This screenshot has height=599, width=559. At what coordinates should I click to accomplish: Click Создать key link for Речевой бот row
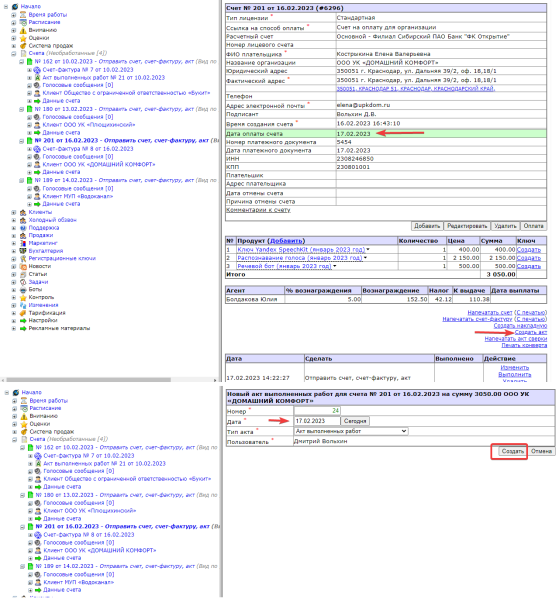(x=529, y=266)
